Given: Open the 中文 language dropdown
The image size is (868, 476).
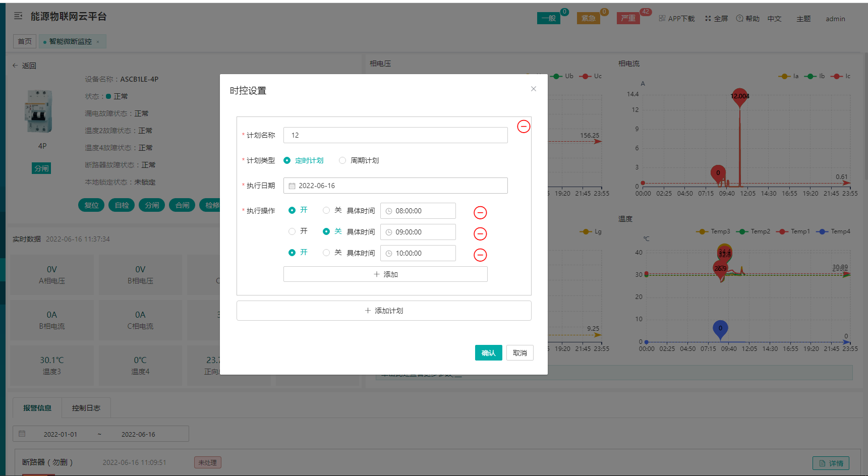Looking at the screenshot, I should tap(774, 19).
